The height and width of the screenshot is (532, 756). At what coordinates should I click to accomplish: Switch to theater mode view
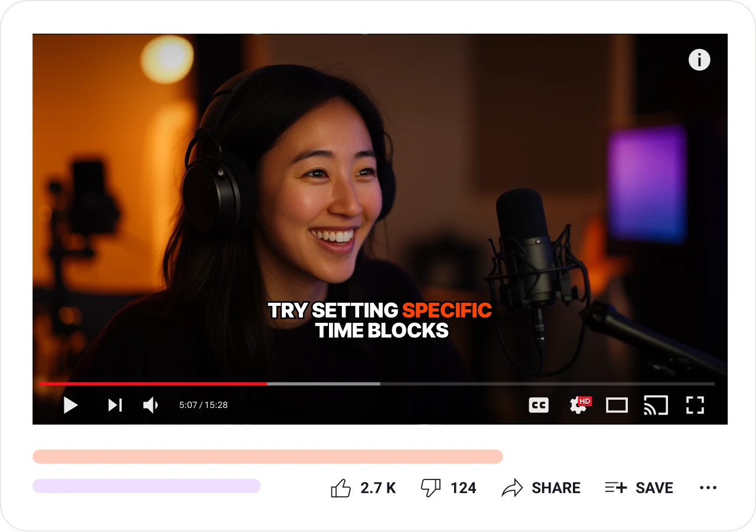click(617, 405)
